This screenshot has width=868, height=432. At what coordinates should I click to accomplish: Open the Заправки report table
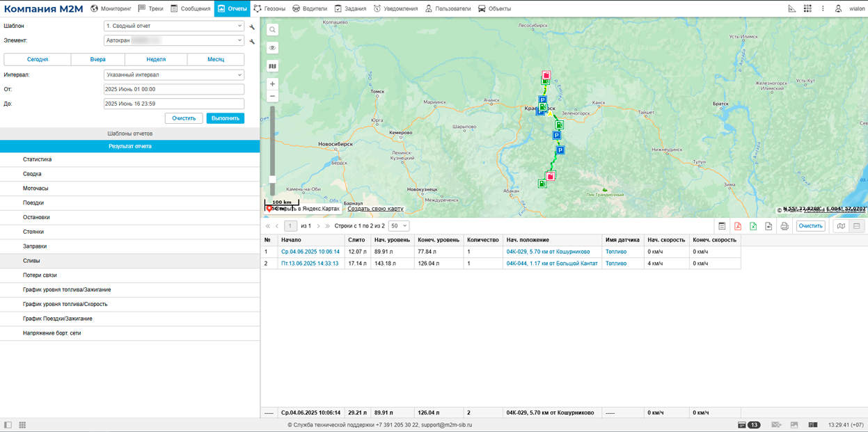coord(130,246)
